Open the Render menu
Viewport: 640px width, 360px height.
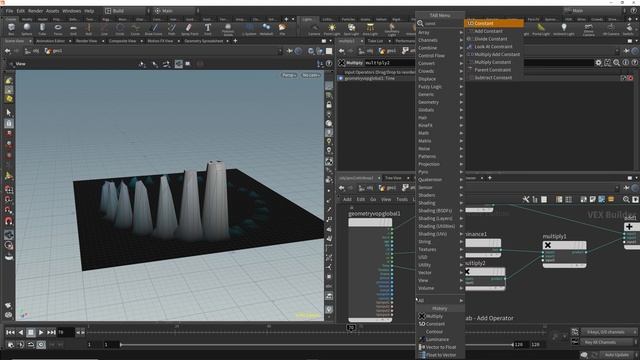[36, 11]
